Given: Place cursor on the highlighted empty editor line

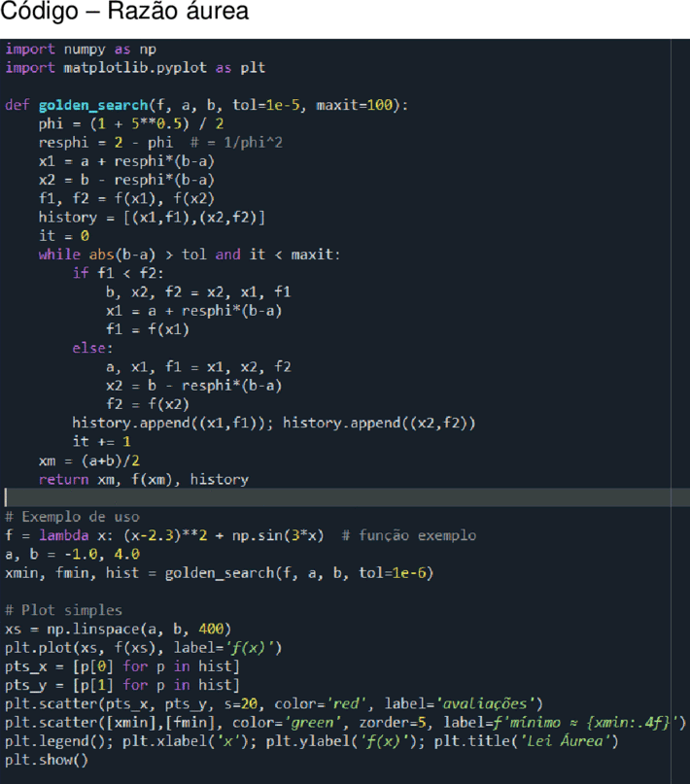Looking at the screenshot, I should [345, 497].
